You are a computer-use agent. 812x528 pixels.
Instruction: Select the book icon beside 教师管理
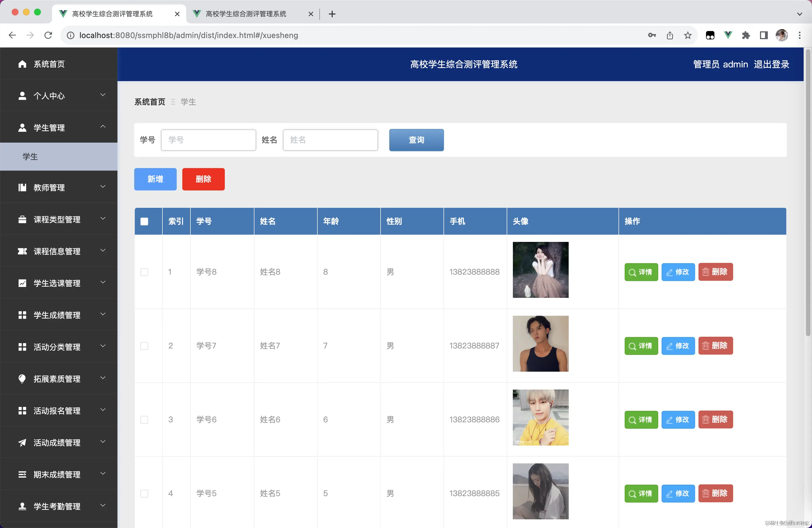[22, 187]
